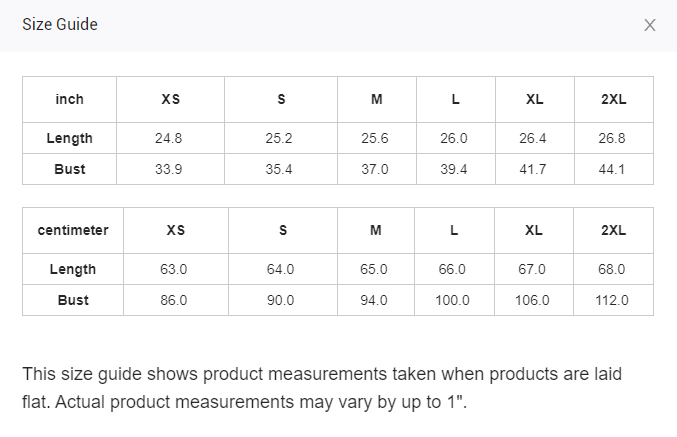The height and width of the screenshot is (437, 677).
Task: Click the centimeter unit header cell
Action: click(x=73, y=231)
